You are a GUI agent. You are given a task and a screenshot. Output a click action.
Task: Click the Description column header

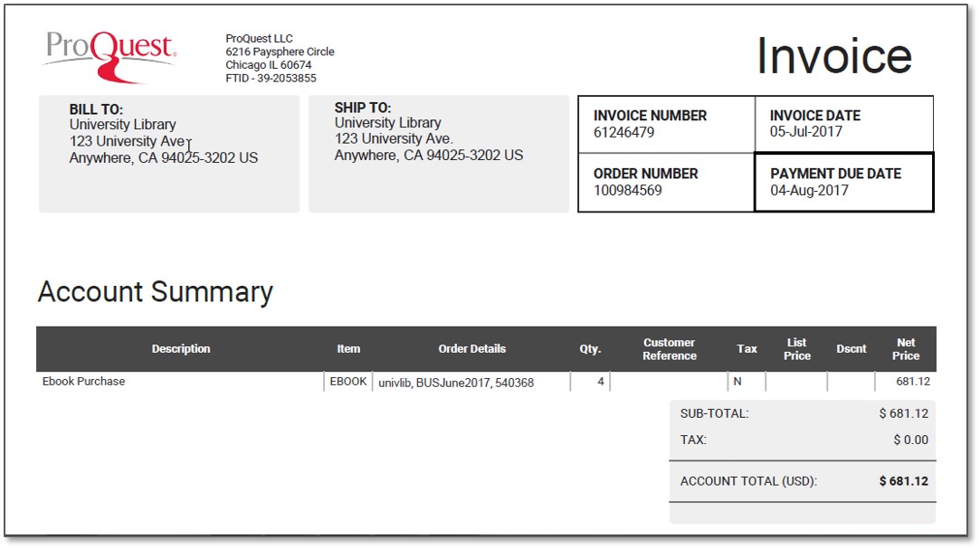[181, 349]
